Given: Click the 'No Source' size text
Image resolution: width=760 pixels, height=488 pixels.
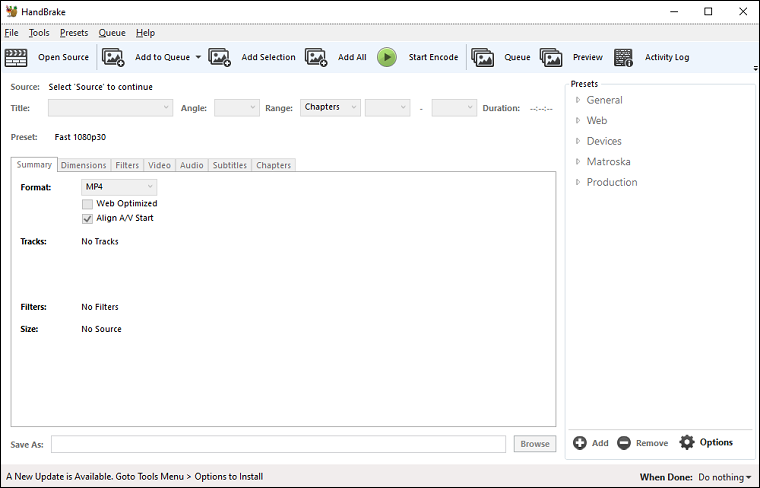Looking at the screenshot, I should coord(101,329).
